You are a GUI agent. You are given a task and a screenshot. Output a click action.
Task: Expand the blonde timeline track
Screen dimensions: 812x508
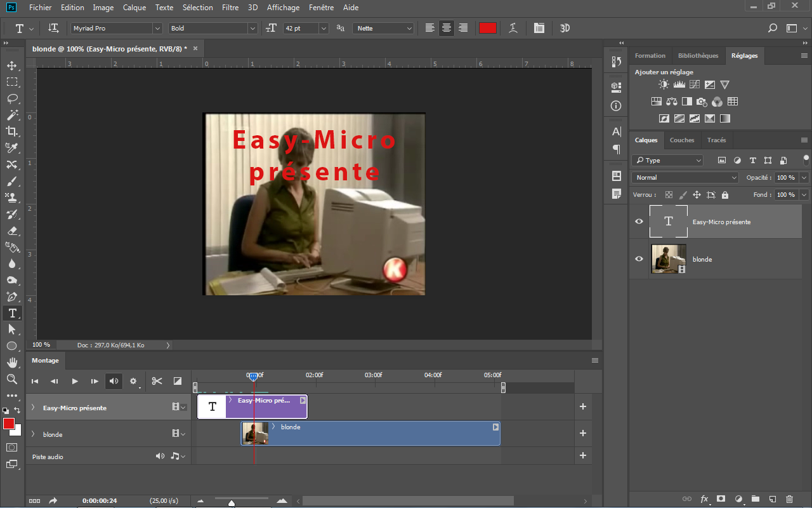[33, 434]
